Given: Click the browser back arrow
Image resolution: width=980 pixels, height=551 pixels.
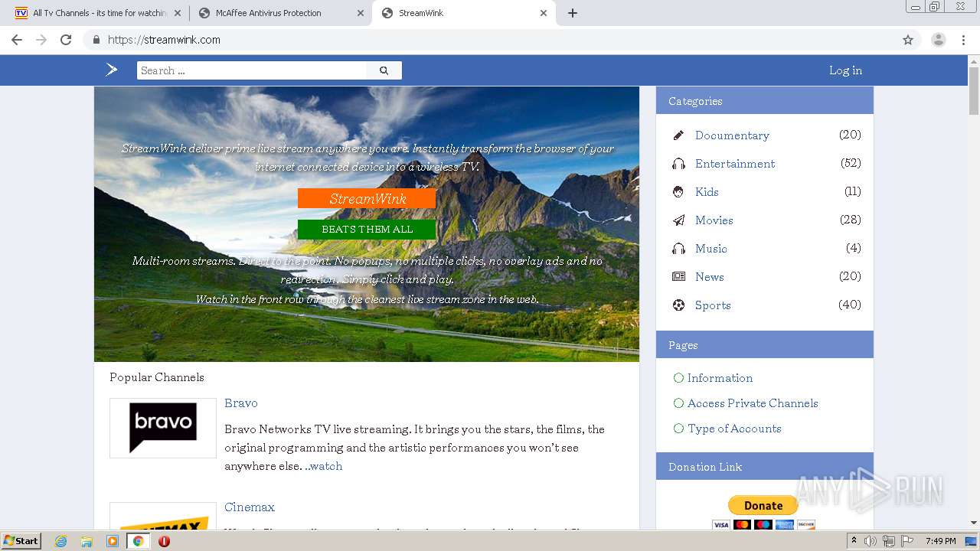Looking at the screenshot, I should [x=17, y=40].
